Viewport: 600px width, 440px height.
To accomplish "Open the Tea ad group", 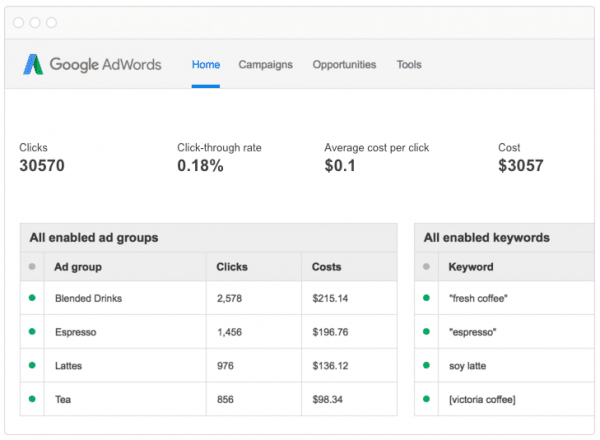I will point(63,399).
